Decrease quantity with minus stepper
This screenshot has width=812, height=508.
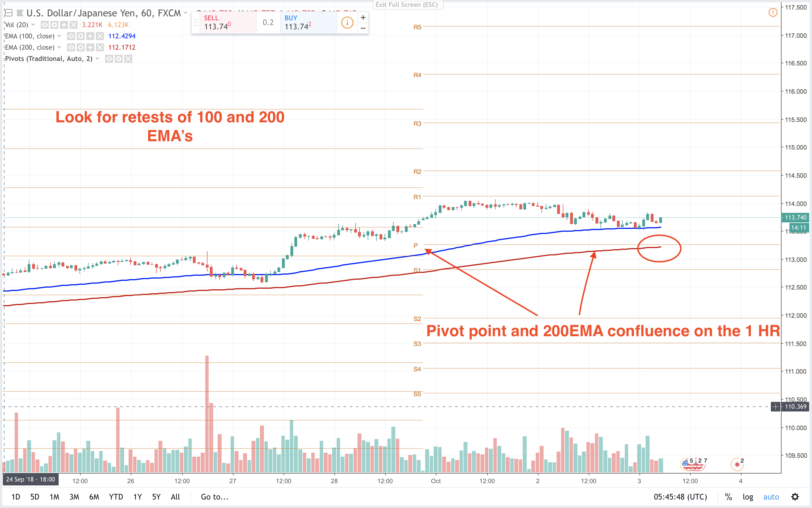click(x=363, y=28)
